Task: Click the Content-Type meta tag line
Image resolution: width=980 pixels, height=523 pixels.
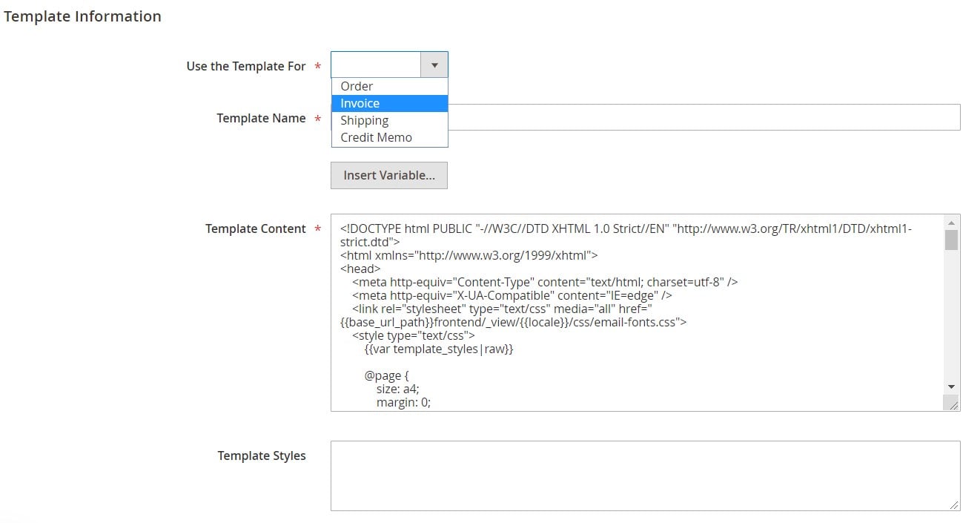Action: click(545, 282)
